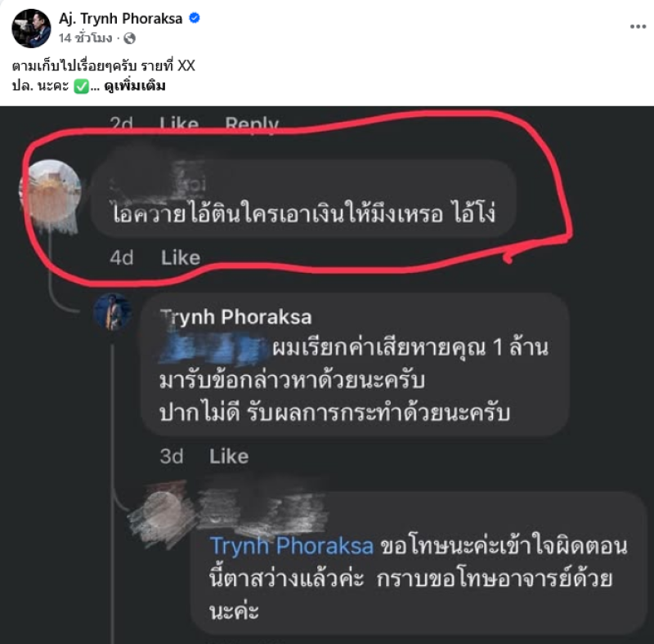Click Like under the 2d comment
The height and width of the screenshot is (644, 654).
pyautogui.click(x=179, y=124)
